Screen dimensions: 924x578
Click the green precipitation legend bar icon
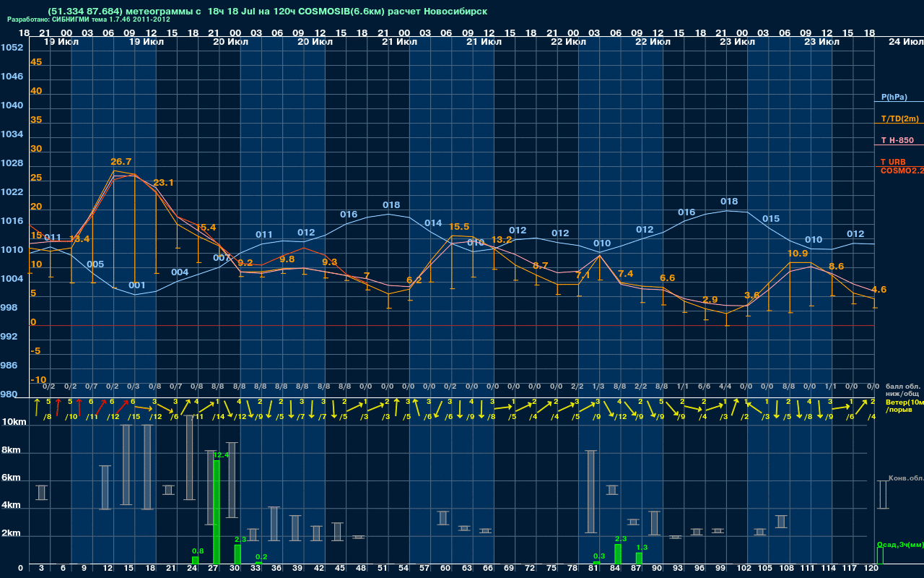(879, 556)
